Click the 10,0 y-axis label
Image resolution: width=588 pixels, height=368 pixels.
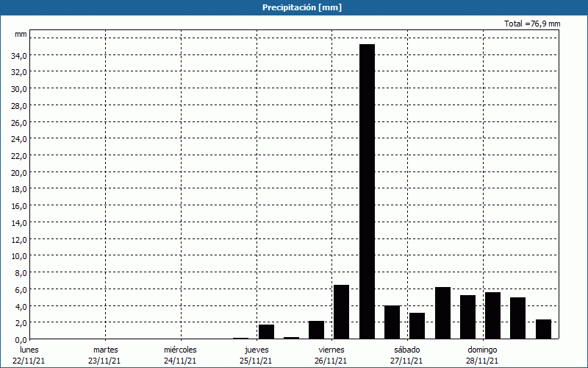tap(19, 256)
